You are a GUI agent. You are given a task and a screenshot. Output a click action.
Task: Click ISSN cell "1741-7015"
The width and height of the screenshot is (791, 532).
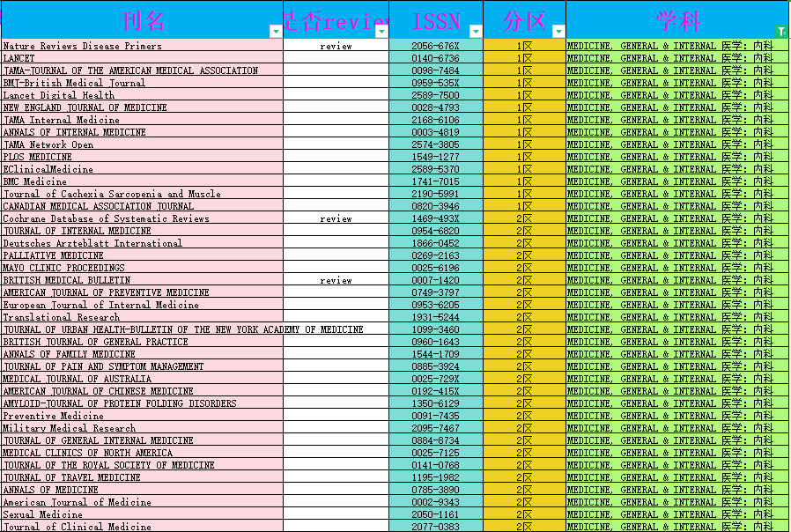pyautogui.click(x=436, y=181)
